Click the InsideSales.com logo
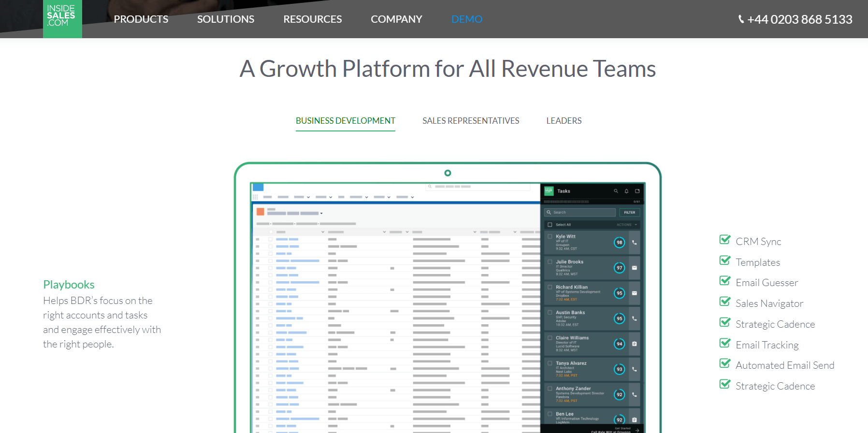 [62, 18]
